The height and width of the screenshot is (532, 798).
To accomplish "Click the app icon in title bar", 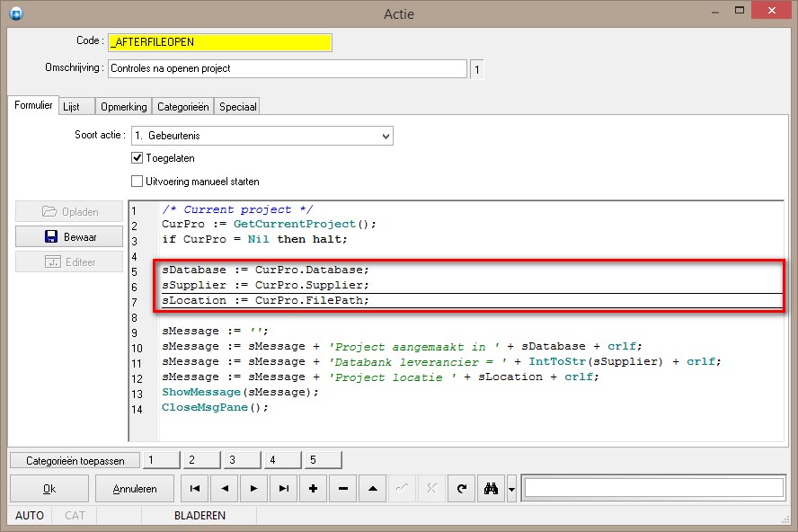I will point(16,13).
